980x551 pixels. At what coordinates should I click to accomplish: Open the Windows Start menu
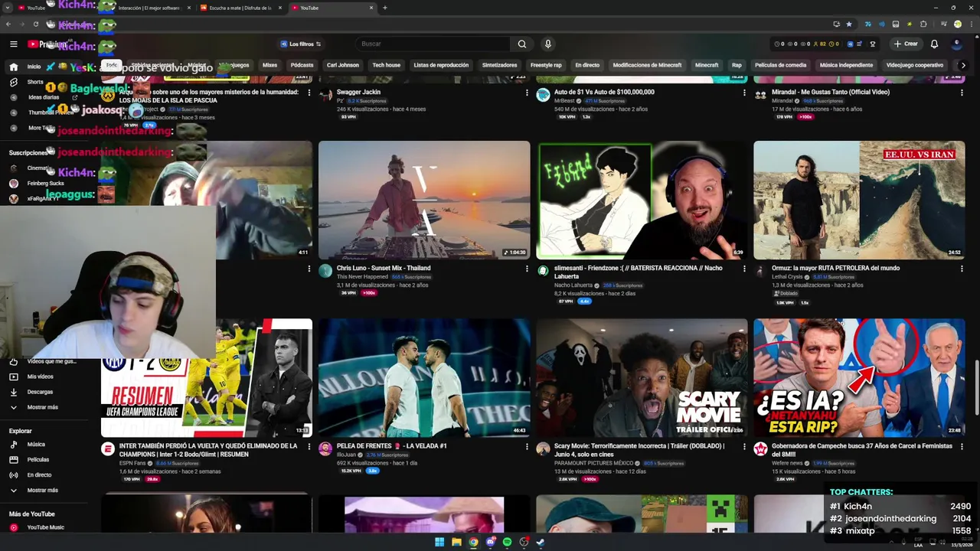(439, 542)
